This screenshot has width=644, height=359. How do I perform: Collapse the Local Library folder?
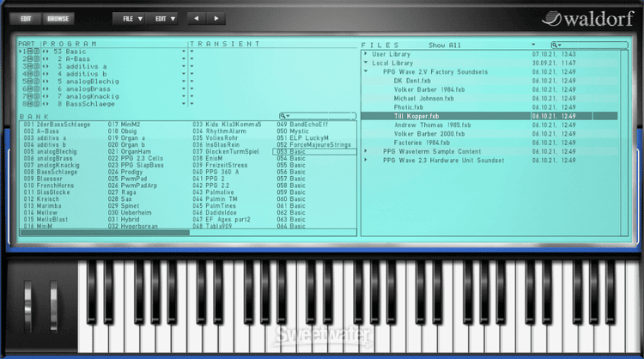(x=365, y=64)
